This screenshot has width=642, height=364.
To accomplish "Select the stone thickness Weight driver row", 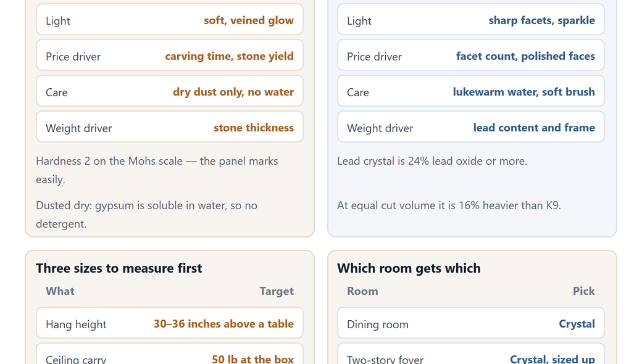I will click(170, 127).
